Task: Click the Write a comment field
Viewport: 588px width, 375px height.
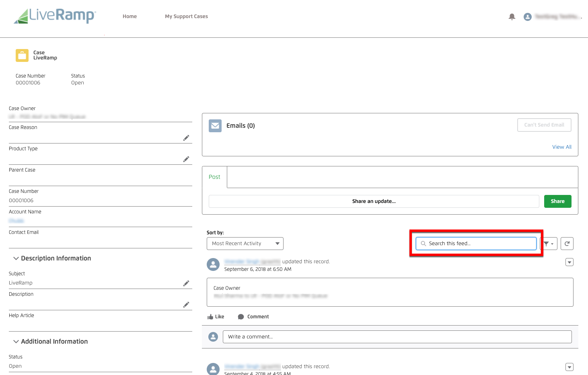Action: tap(397, 337)
